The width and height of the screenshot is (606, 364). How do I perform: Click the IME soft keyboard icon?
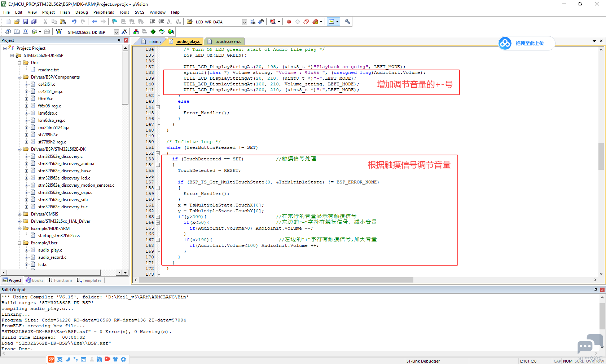(x=83, y=359)
